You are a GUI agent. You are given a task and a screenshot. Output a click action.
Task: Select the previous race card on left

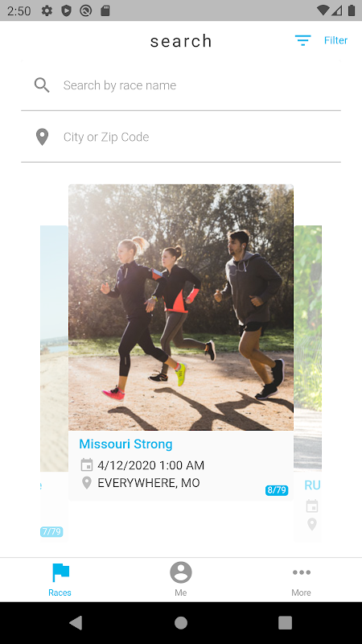[54, 383]
